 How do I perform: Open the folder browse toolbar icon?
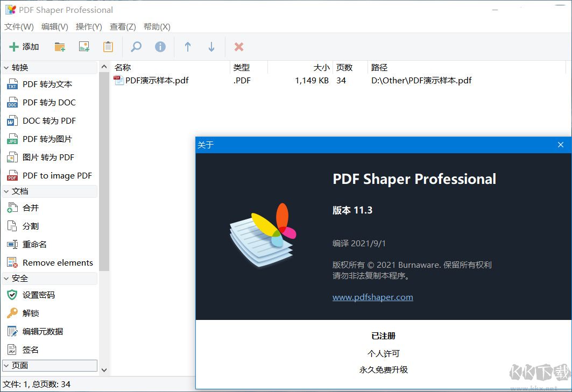point(59,46)
